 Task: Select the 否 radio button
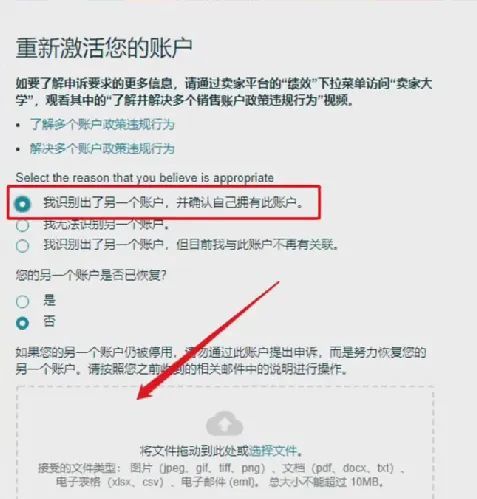(x=23, y=323)
